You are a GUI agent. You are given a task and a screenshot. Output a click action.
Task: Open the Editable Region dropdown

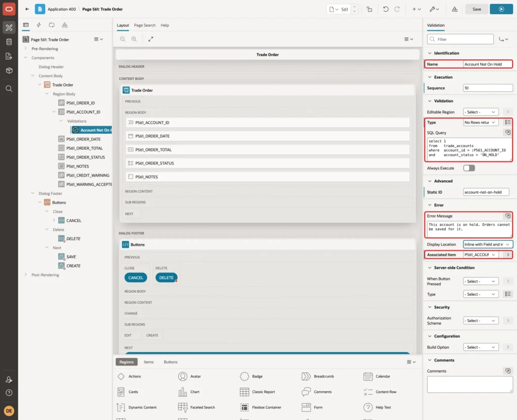click(x=481, y=112)
